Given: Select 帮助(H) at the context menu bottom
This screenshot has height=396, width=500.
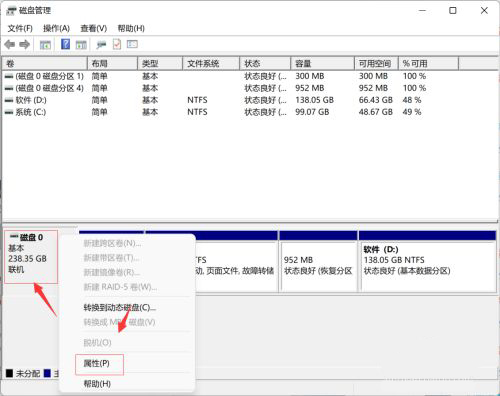Looking at the screenshot, I should tap(97, 384).
